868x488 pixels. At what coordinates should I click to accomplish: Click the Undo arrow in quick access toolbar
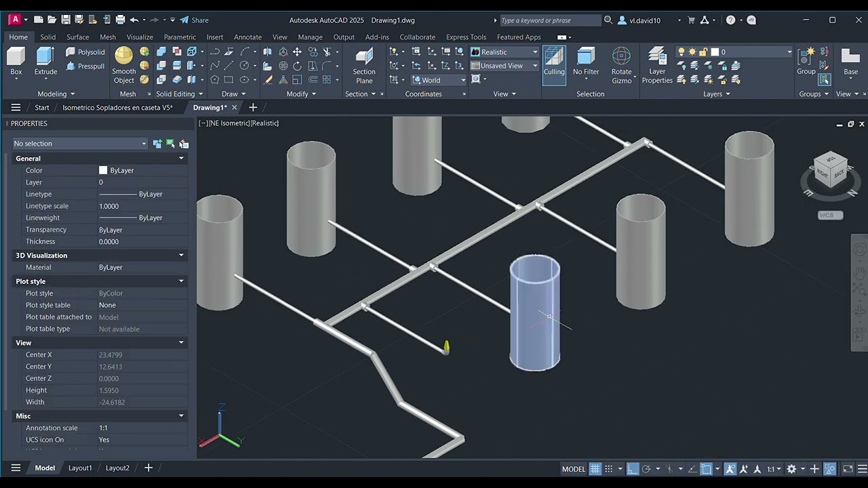pyautogui.click(x=134, y=20)
